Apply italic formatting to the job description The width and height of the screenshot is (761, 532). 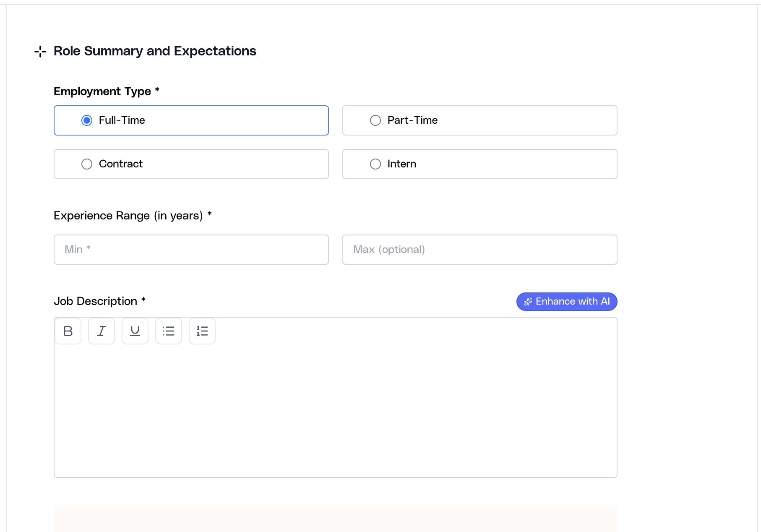[101, 331]
